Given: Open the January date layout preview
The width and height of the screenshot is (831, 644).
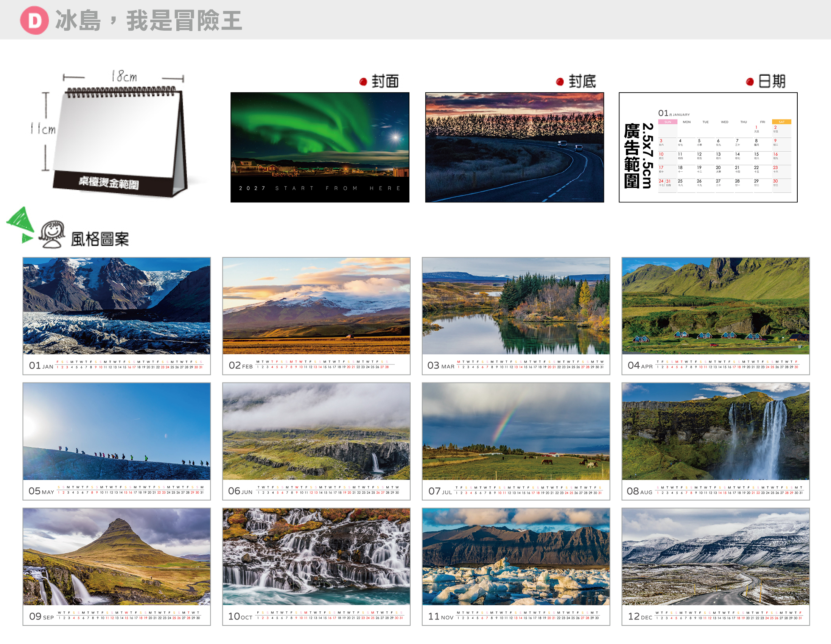Looking at the screenshot, I should click(x=708, y=147).
